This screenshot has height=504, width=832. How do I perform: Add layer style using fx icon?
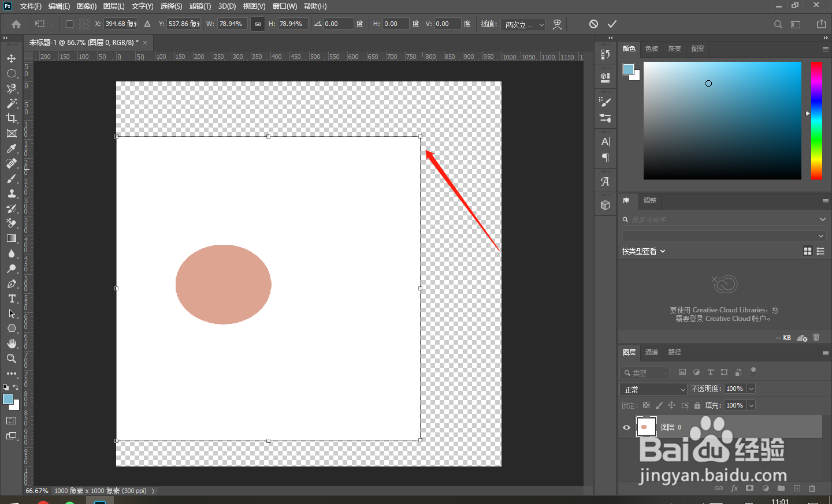coord(734,488)
